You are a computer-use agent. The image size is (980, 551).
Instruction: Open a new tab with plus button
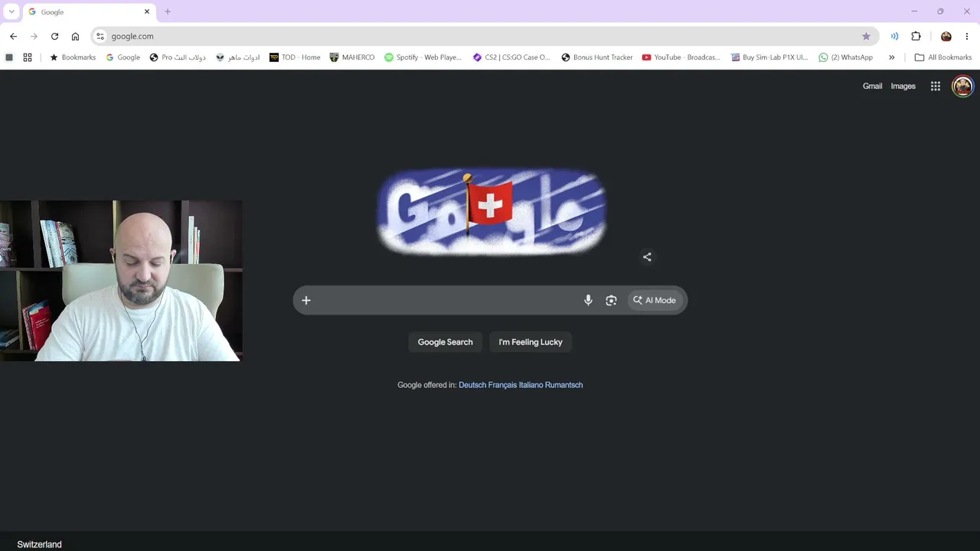(x=168, y=11)
